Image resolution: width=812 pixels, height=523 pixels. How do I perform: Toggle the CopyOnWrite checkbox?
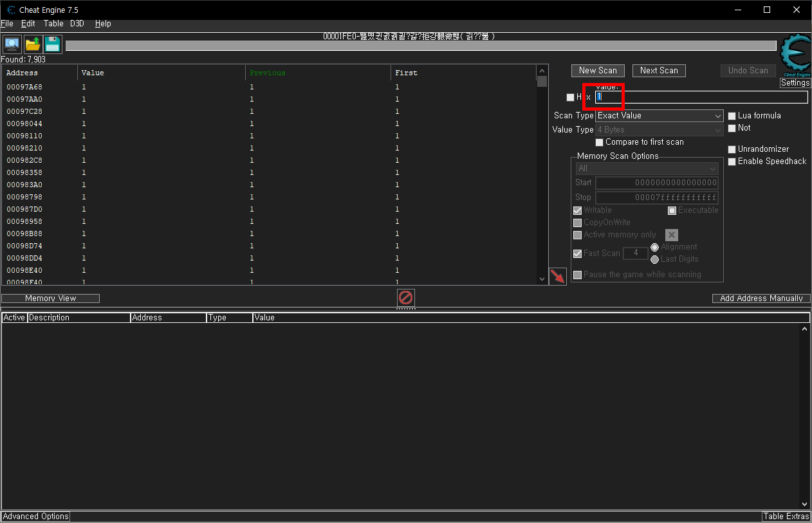578,223
